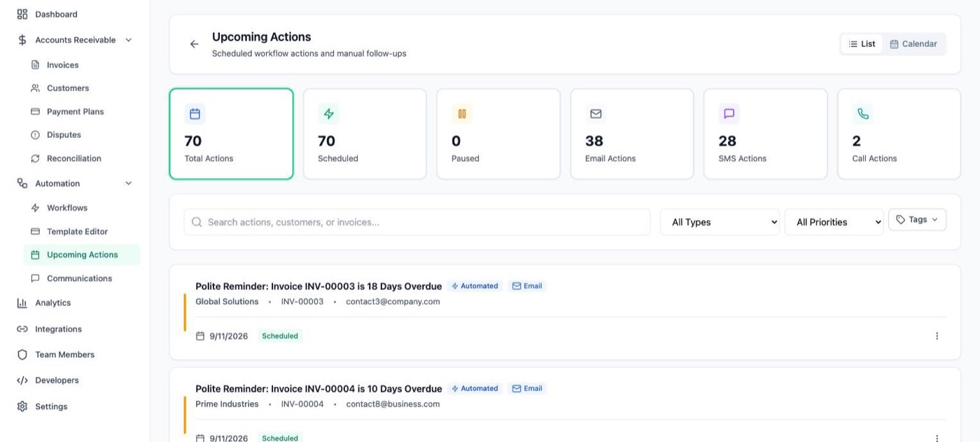Click the Integrations link icon
The height and width of the screenshot is (442, 980).
pyautogui.click(x=22, y=329)
